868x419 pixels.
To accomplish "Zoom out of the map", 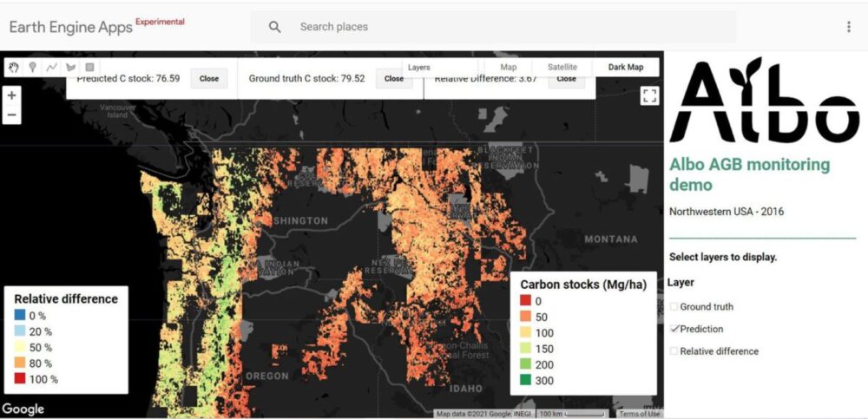I will (11, 115).
